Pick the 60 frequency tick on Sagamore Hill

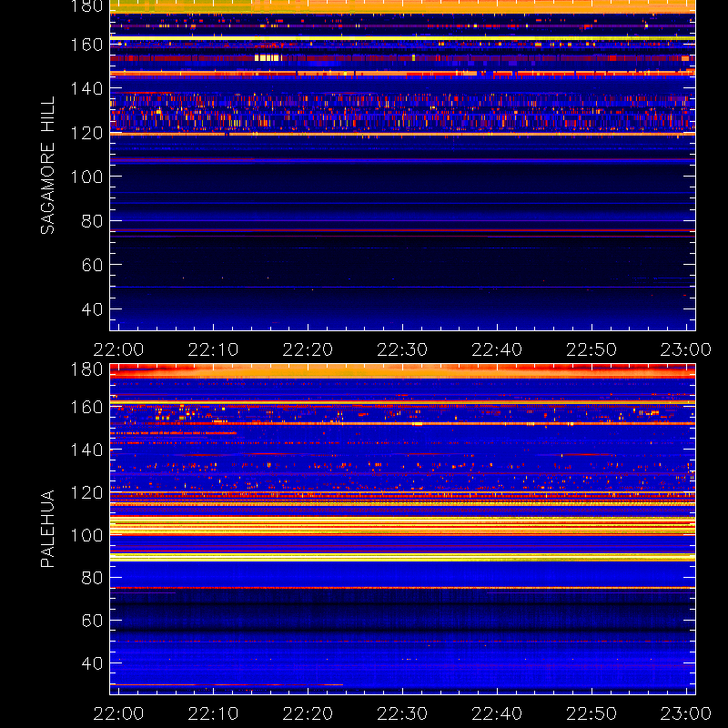[92, 265]
